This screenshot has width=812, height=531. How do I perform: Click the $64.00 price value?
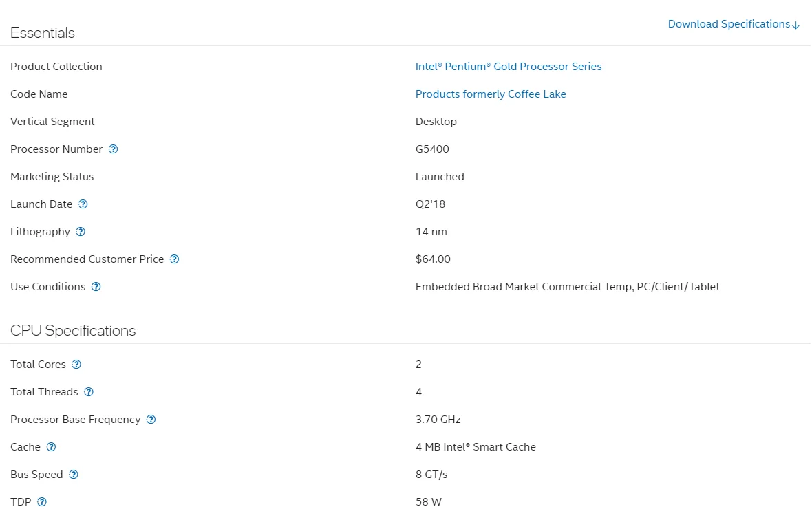[433, 259]
